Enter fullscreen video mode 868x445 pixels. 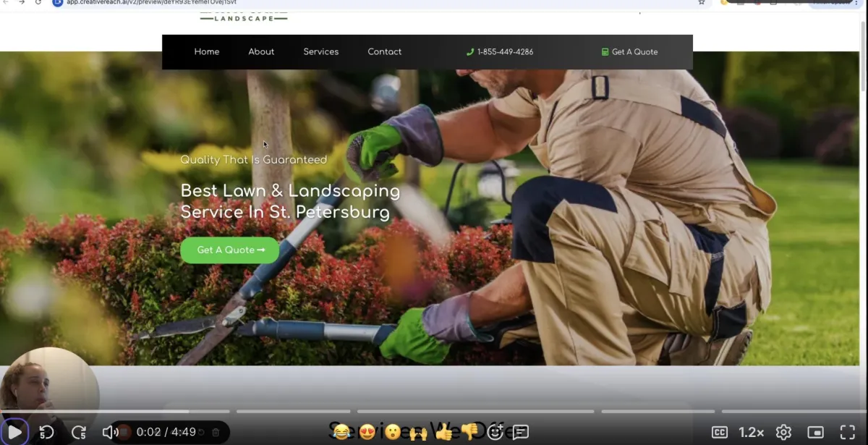coord(847,433)
